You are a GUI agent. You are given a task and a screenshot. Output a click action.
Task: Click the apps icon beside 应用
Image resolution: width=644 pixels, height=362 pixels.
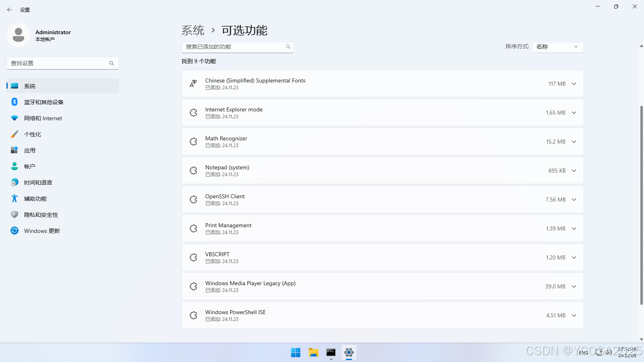click(x=14, y=150)
